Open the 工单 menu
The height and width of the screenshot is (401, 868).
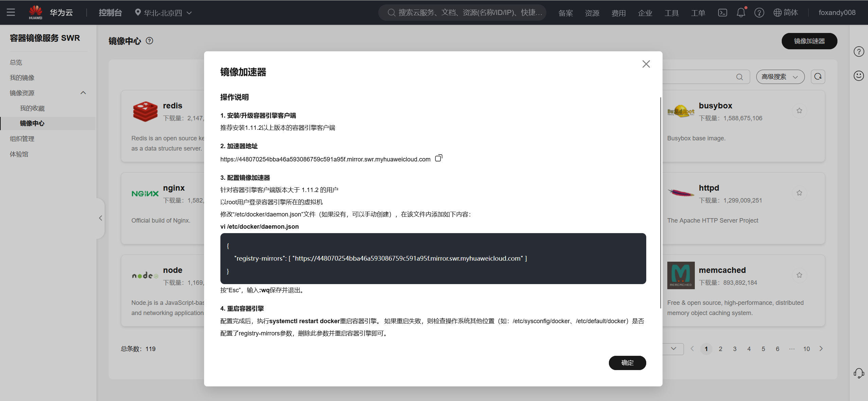[x=698, y=13]
